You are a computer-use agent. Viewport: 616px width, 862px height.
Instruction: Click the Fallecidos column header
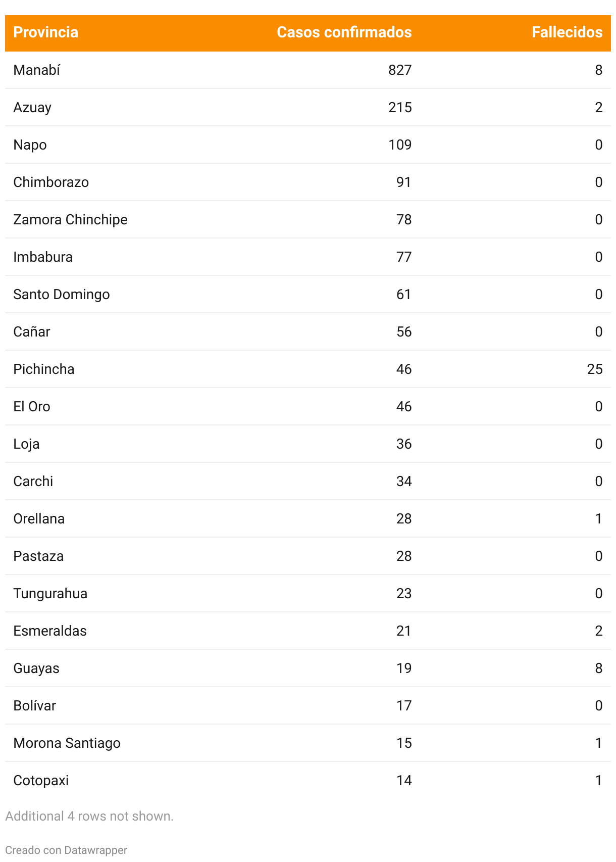coord(567,32)
